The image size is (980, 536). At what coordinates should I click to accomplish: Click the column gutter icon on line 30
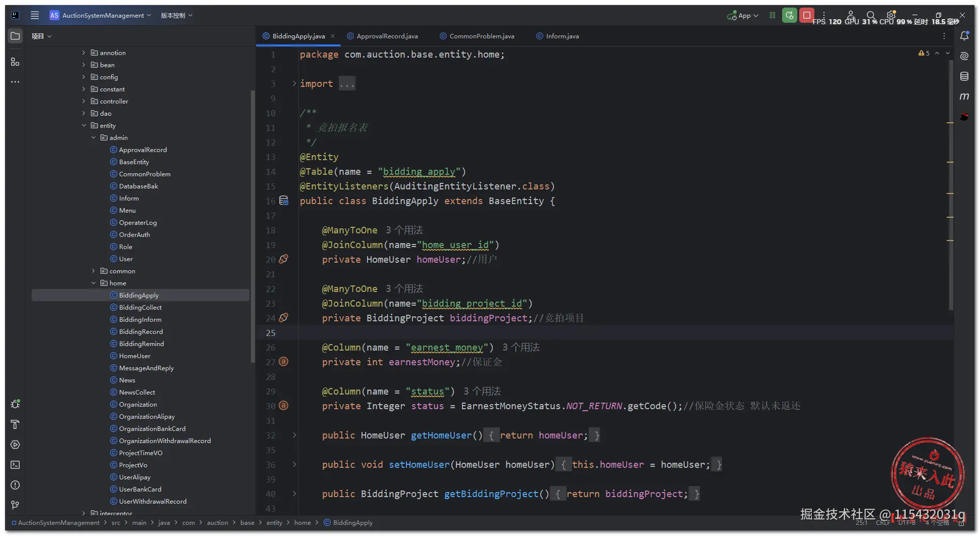(x=284, y=406)
